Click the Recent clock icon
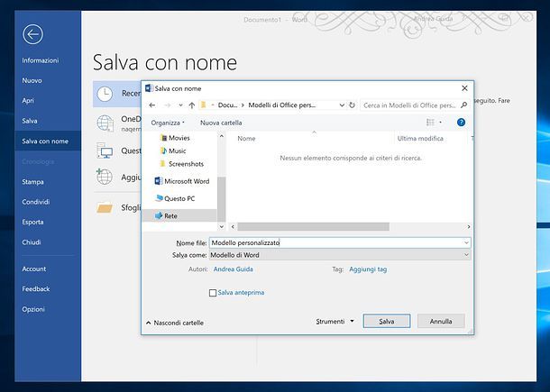The width and height of the screenshot is (550, 392). point(105,94)
